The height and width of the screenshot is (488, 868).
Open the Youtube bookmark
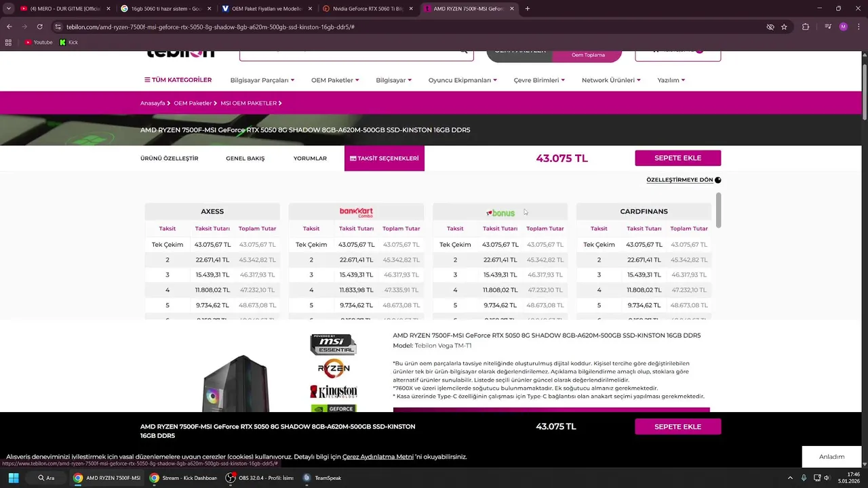(39, 42)
